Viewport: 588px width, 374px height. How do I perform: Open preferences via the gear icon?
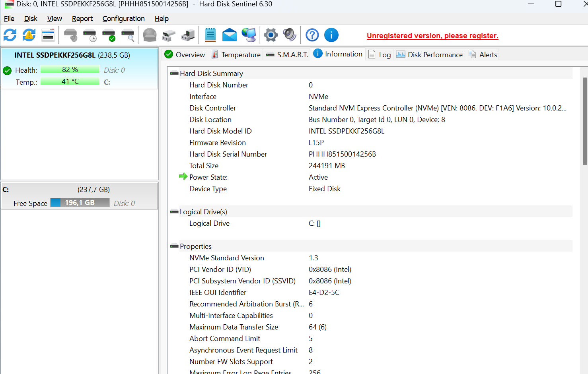click(271, 35)
